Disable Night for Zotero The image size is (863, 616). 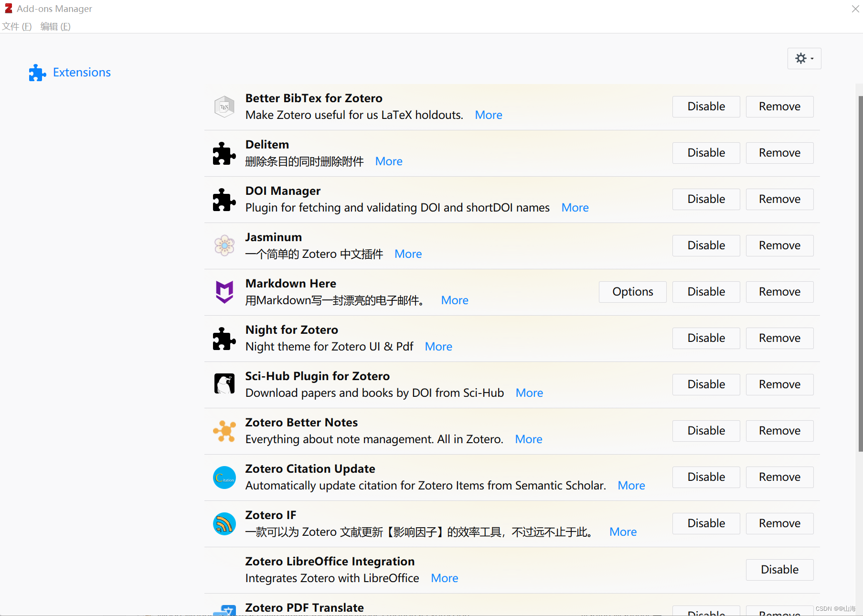coord(706,338)
